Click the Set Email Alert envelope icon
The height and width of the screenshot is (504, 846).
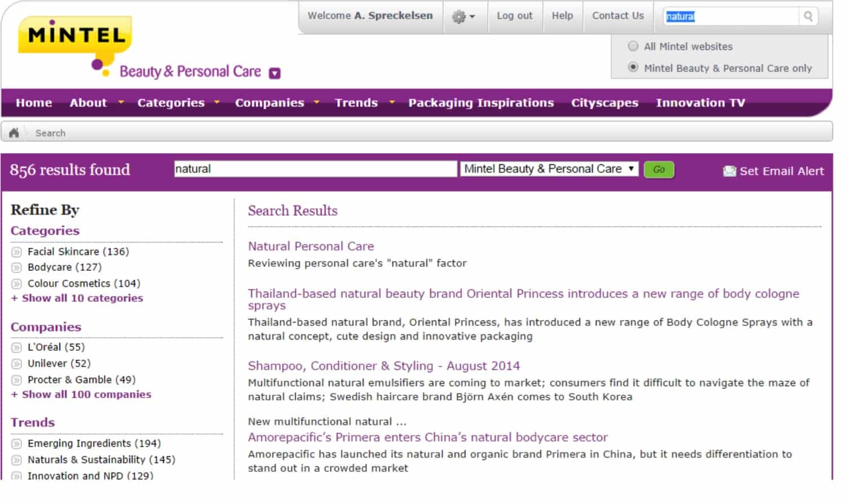coord(729,171)
